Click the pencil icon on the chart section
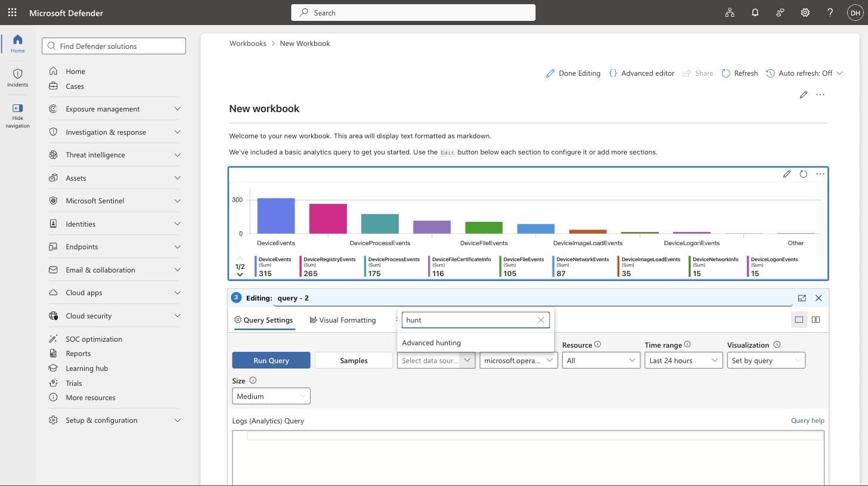868x486 pixels. (787, 174)
